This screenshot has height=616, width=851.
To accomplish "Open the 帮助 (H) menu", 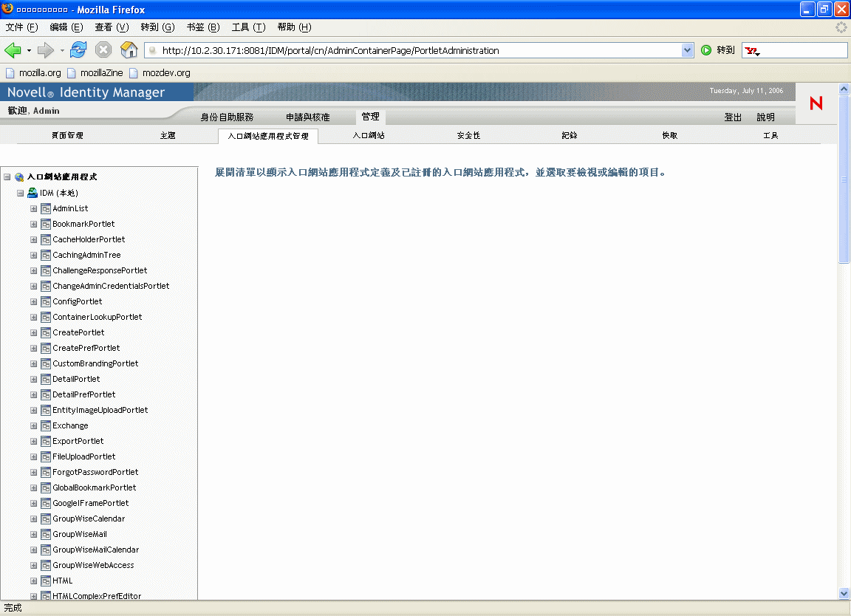I will [294, 27].
